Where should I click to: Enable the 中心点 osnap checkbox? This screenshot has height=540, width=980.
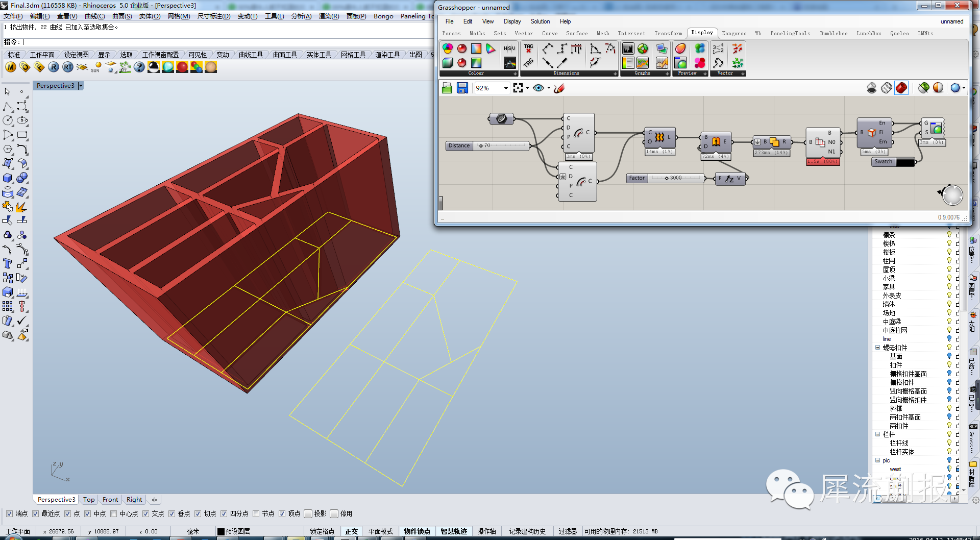114,513
